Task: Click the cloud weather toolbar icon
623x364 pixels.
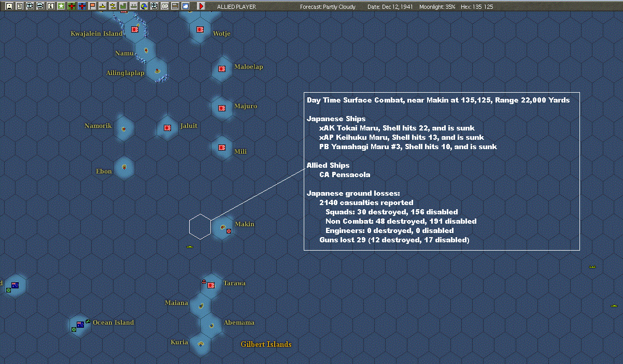Action: coord(186,6)
